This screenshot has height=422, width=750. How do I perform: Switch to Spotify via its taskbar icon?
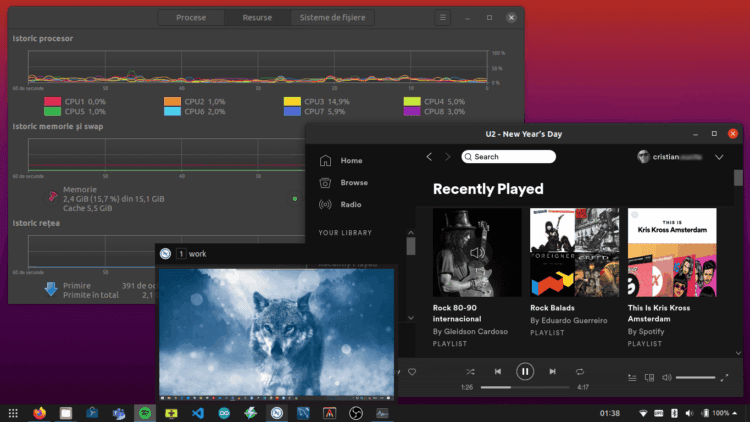pyautogui.click(x=145, y=413)
